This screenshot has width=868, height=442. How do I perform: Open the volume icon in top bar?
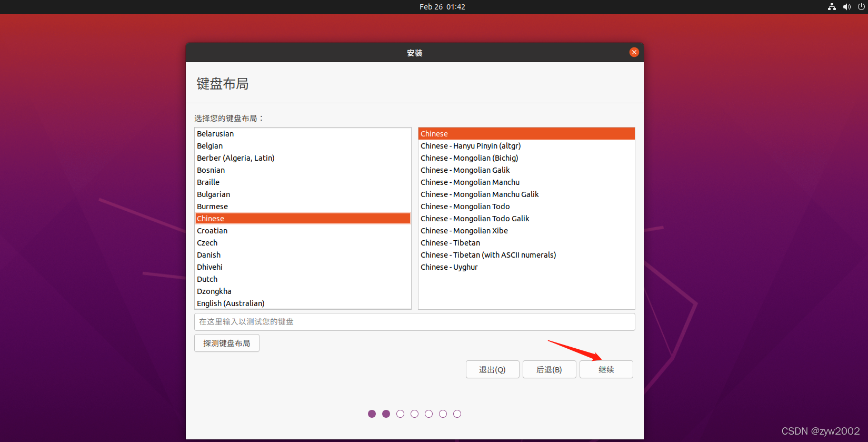tap(846, 7)
